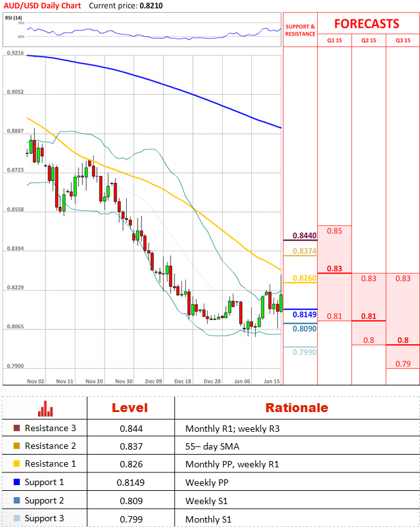The image size is (420, 527).
Task: Click the bold 0.8 value in Q3 15
Action: point(403,340)
